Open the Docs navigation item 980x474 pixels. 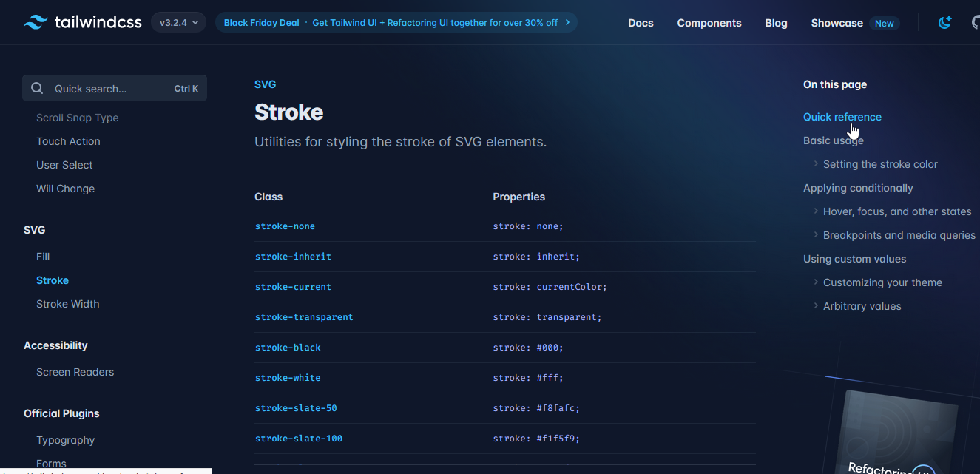click(x=641, y=23)
